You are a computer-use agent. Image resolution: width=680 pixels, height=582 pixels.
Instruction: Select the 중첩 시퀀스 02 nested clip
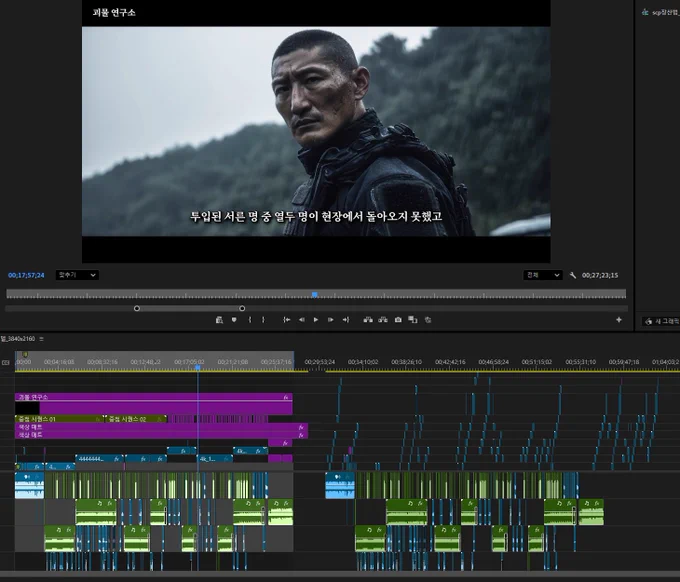[x=135, y=419]
